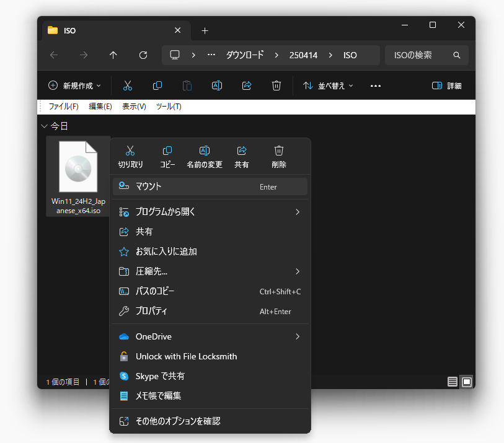Click 名前の変更 in the context menu
The height and width of the screenshot is (443, 504).
(205, 157)
